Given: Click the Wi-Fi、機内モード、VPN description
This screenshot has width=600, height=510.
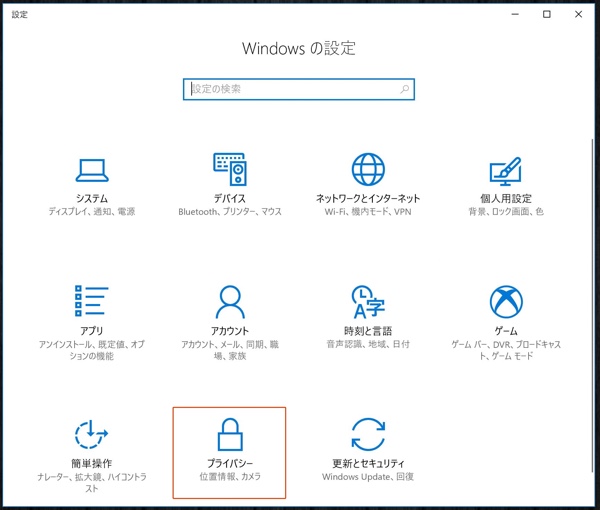Looking at the screenshot, I should click(368, 212).
